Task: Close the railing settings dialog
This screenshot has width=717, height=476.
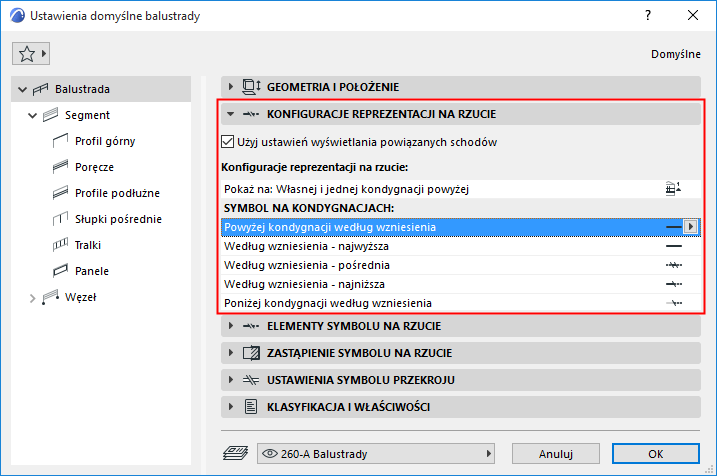Action: [x=693, y=16]
